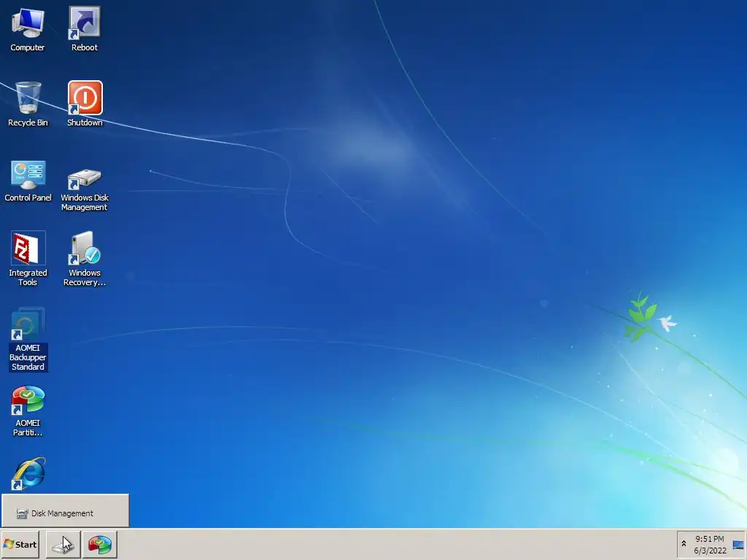Select the Recycle Bin icon
This screenshot has width=747, height=560.
point(28,104)
